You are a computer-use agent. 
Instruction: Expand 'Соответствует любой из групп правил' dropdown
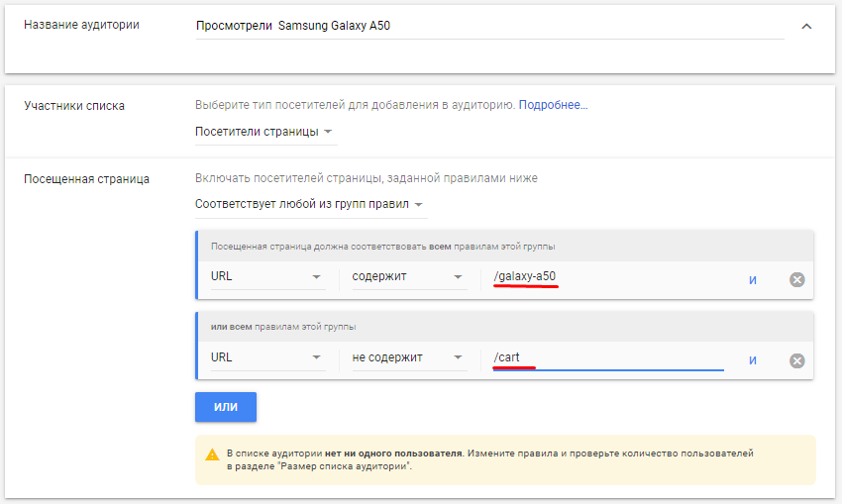coord(310,205)
